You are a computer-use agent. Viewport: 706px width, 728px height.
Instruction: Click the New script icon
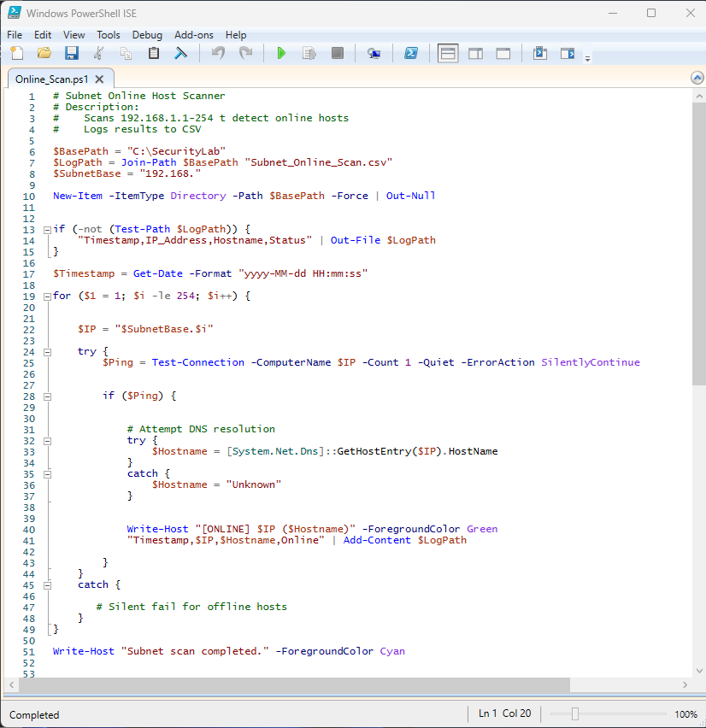coord(17,53)
